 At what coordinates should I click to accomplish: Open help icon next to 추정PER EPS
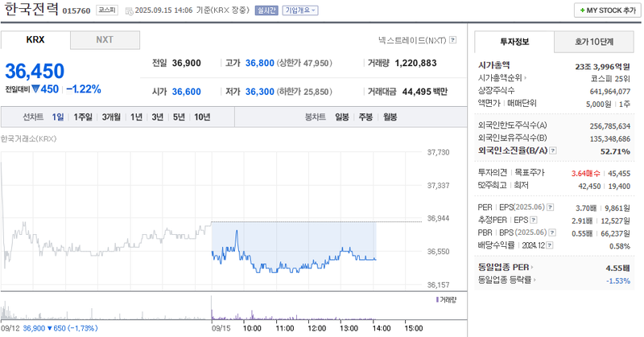click(534, 220)
